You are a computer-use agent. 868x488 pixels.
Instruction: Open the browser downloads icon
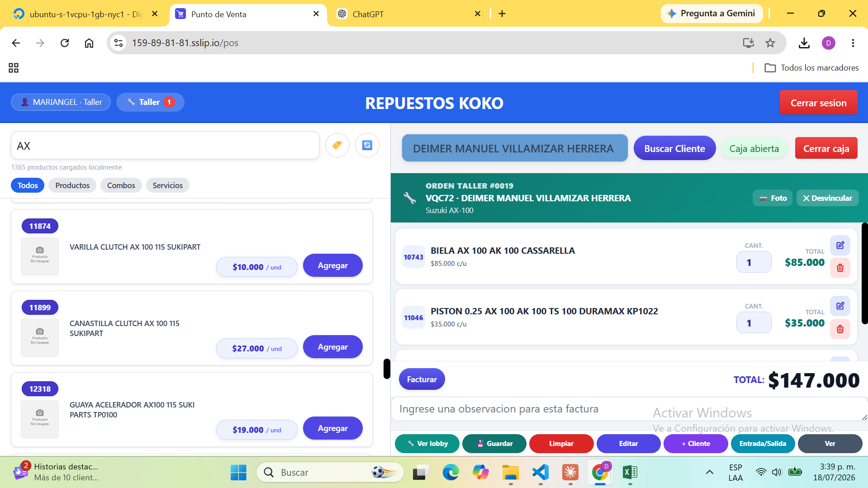(x=804, y=43)
